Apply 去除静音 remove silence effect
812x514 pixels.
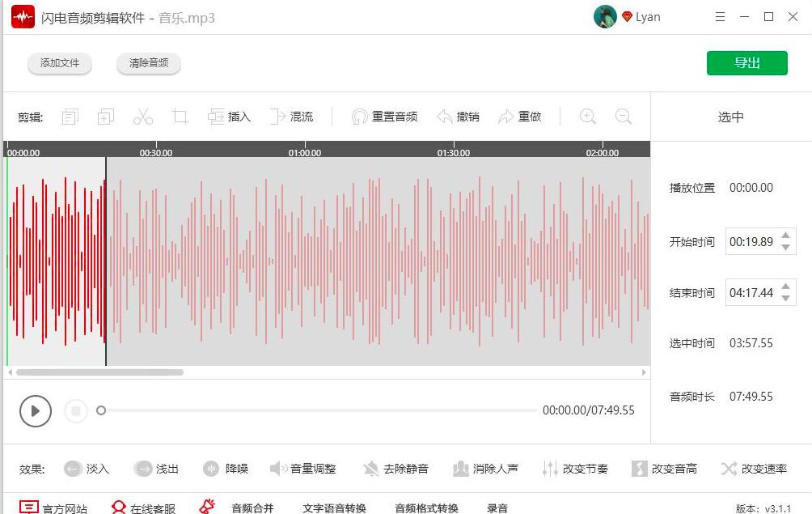[x=395, y=469]
